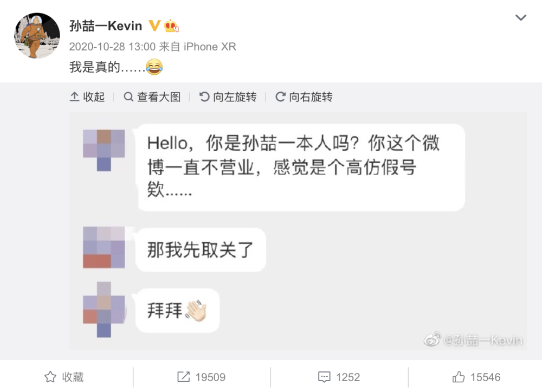Image resolution: width=542 pixels, height=392 pixels.
Task: View the full-size image via 查看大图
Action: 152,97
